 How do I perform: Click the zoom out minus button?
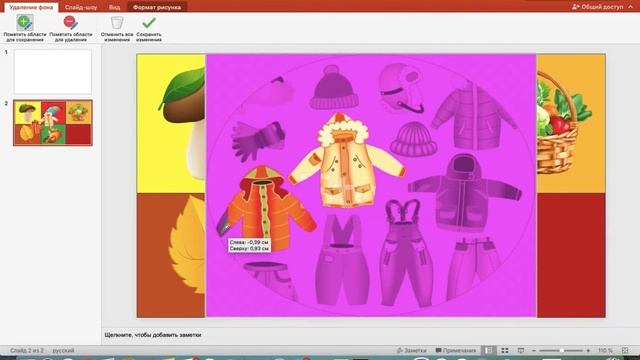(534, 351)
